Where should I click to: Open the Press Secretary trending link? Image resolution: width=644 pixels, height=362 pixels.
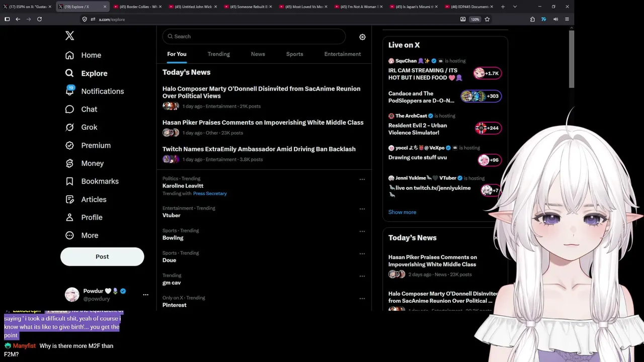tap(210, 194)
